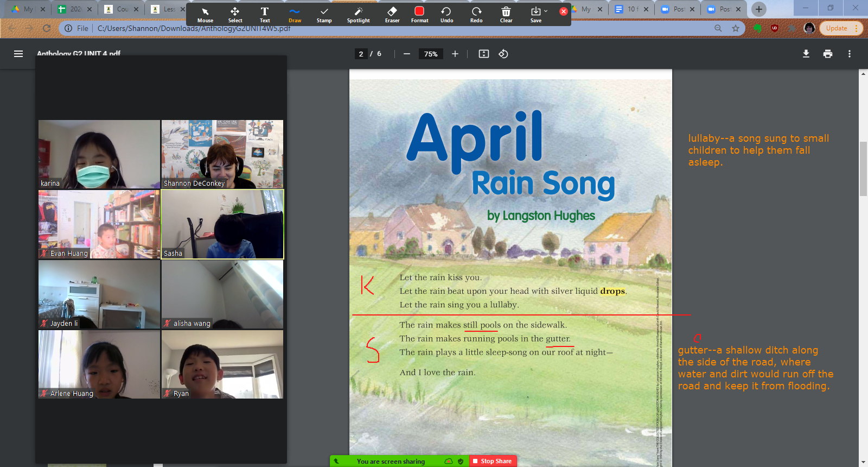Redo the annotation

[476, 15]
